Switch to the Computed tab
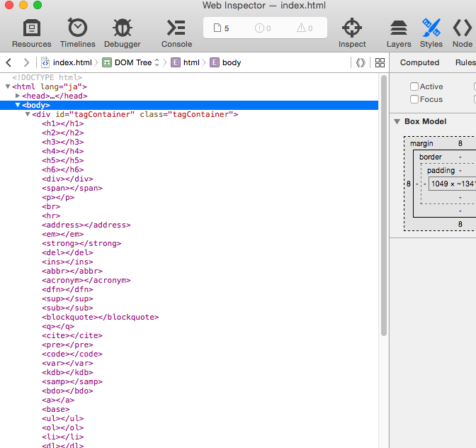Viewport: 476px width, 448px height. click(419, 62)
